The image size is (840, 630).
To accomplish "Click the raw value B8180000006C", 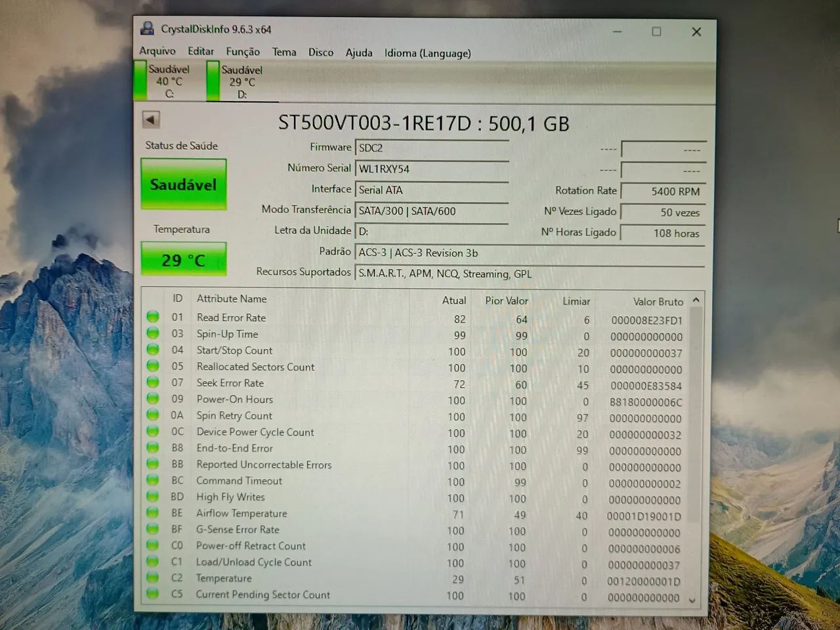I will pyautogui.click(x=646, y=402).
